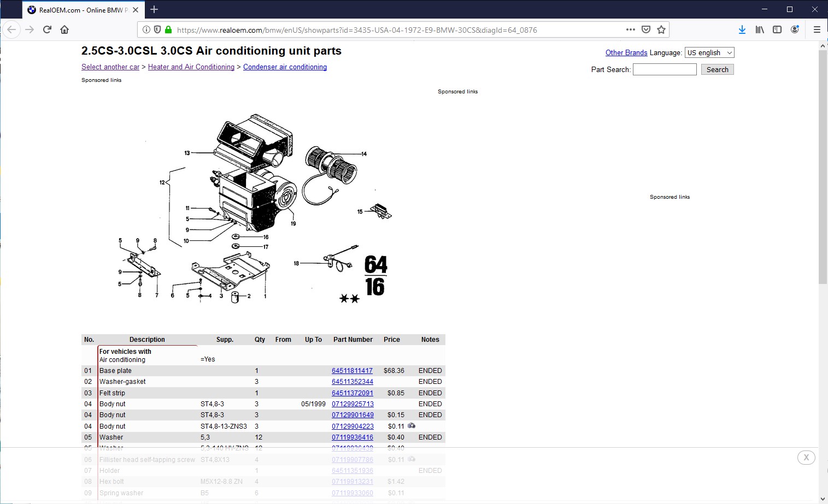Image resolution: width=828 pixels, height=504 pixels.
Task: View secure connection padlock details
Action: point(168,29)
